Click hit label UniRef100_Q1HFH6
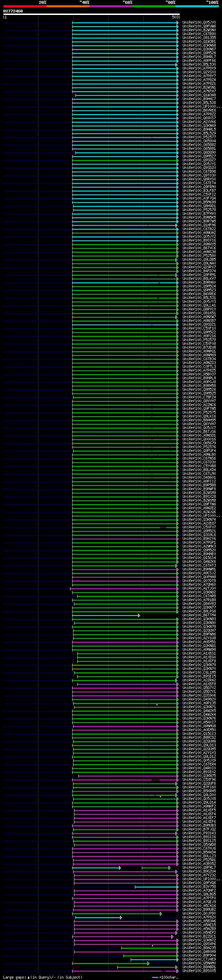The height and width of the screenshot is (980, 222). [x=199, y=225]
